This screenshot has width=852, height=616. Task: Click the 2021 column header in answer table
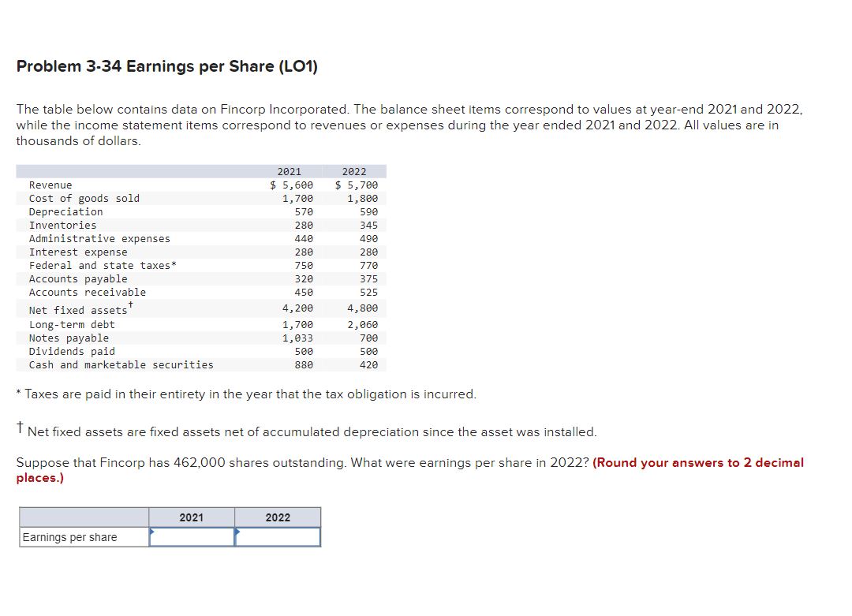point(192,517)
